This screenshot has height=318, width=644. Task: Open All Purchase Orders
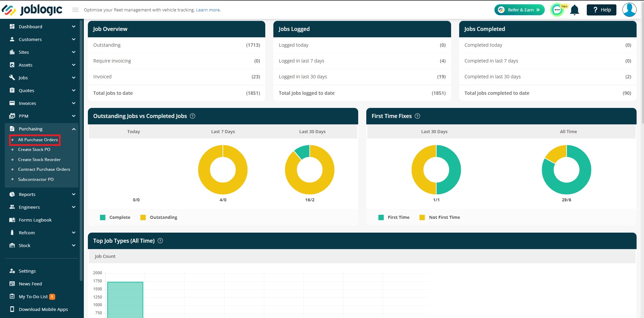point(38,140)
